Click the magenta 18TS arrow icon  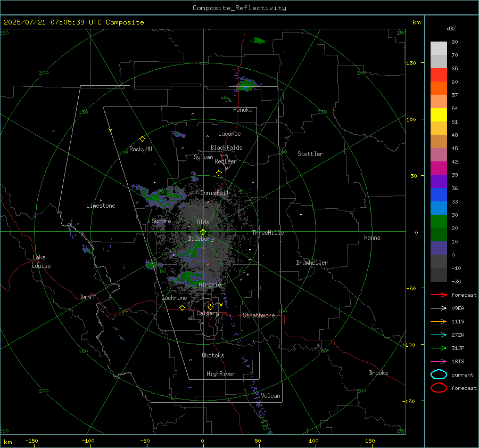(439, 362)
